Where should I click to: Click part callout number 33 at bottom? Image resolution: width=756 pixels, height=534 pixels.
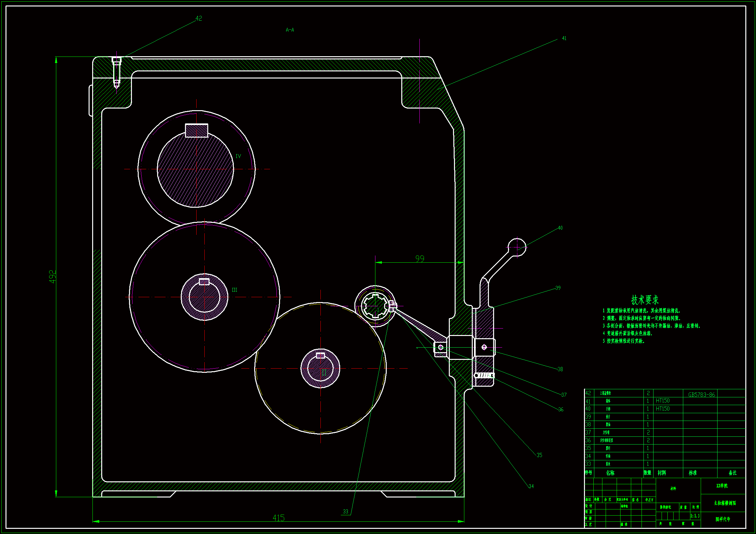345,512
